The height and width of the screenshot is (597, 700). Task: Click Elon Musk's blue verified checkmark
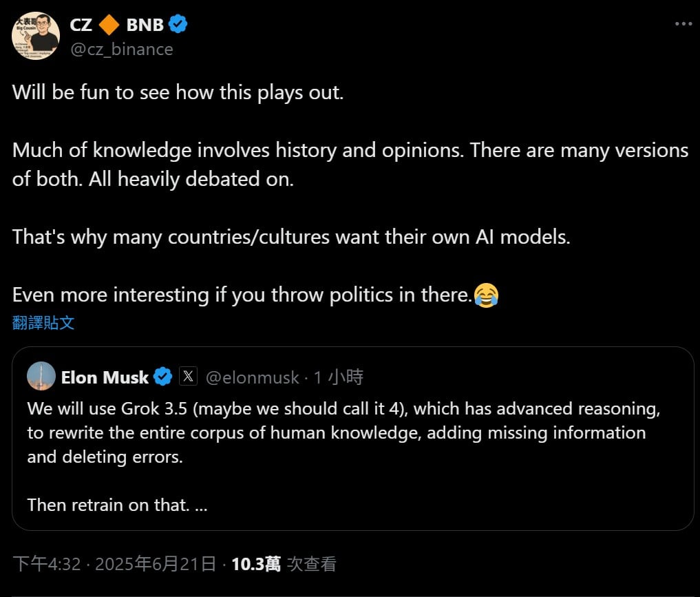tap(162, 377)
